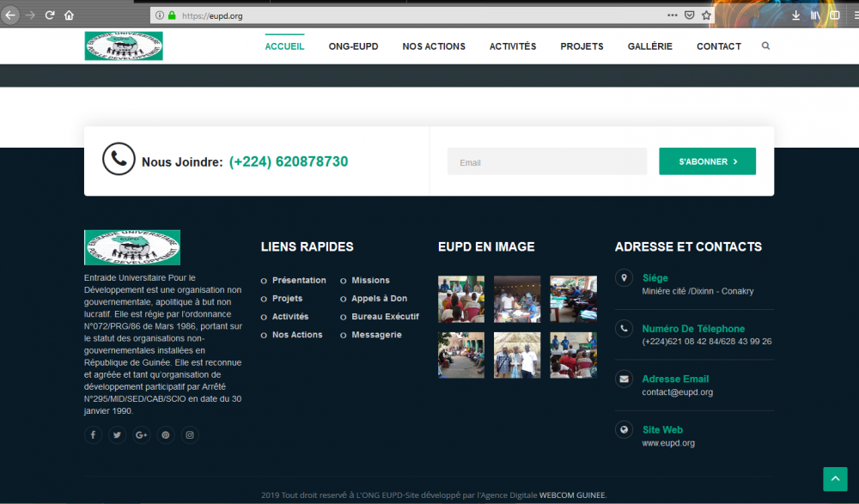Open the GALLÉRIE navigation item
The width and height of the screenshot is (859, 504).
(x=649, y=46)
